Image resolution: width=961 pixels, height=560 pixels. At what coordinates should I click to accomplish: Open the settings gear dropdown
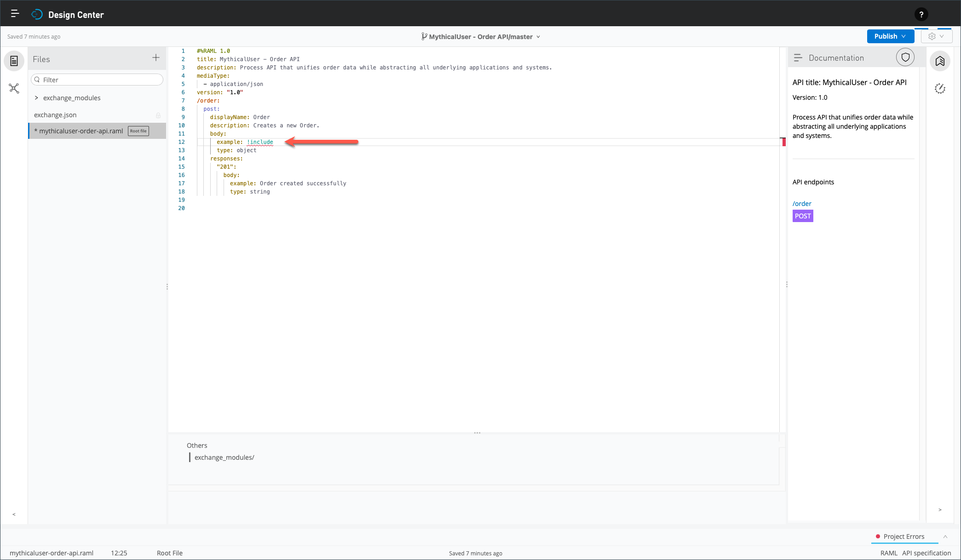[937, 36]
